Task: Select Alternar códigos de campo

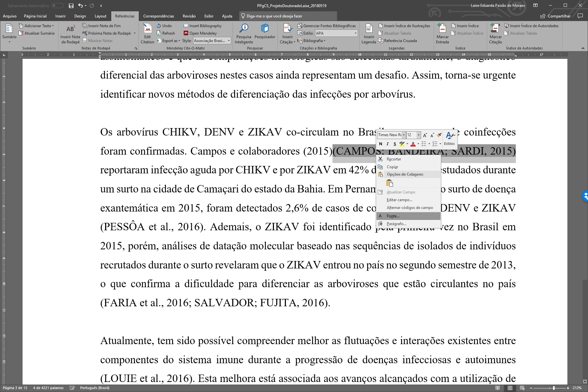Action: (408, 208)
